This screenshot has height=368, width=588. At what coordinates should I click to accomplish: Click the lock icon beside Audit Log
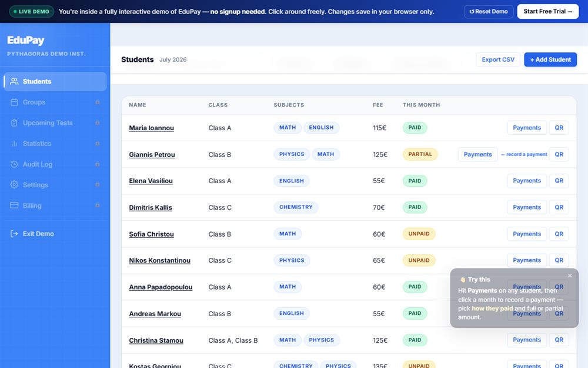[98, 164]
